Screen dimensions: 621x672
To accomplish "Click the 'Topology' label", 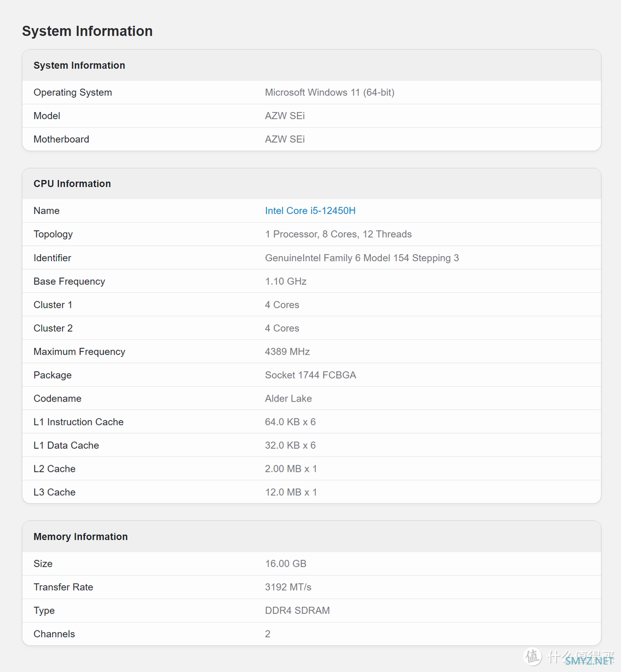I will point(53,234).
